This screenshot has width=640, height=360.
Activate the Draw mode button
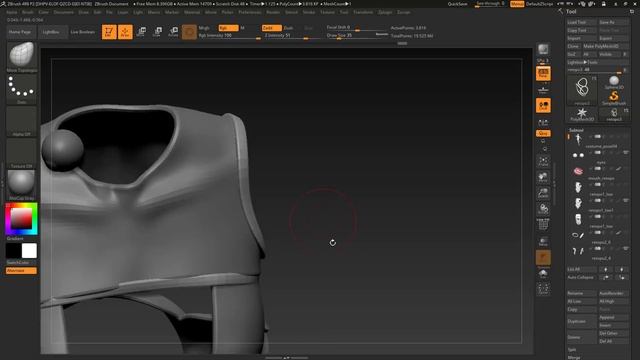pos(125,32)
